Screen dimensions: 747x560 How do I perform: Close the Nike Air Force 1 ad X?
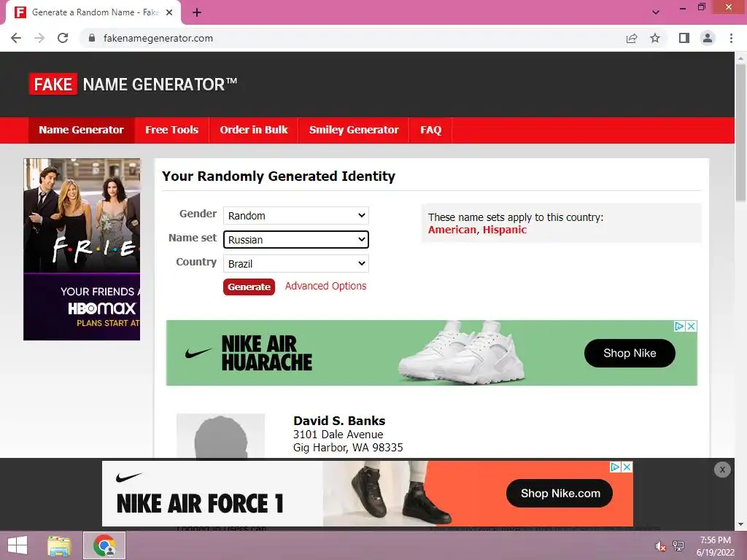pyautogui.click(x=627, y=467)
